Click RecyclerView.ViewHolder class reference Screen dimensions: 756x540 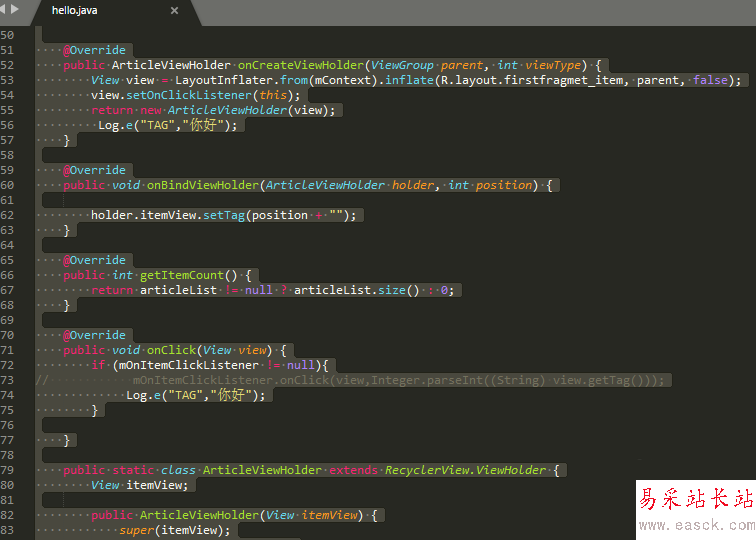pyautogui.click(x=465, y=470)
